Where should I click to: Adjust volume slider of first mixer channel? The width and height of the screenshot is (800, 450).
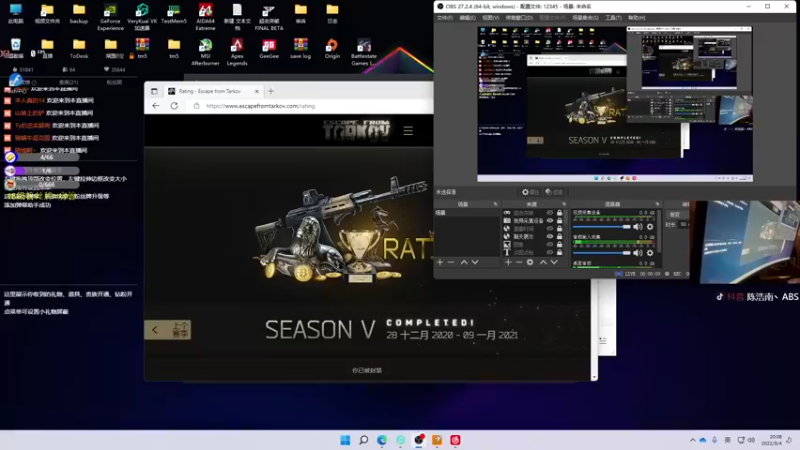coord(602,227)
